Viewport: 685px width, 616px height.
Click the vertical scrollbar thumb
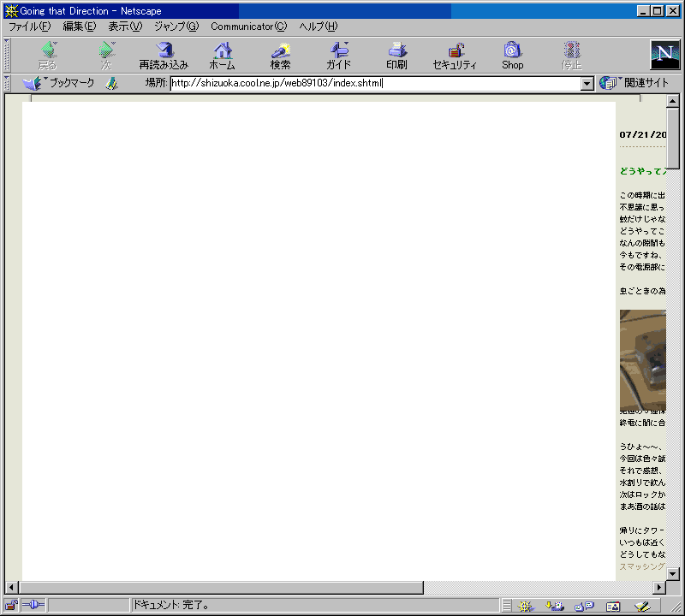coord(673,139)
